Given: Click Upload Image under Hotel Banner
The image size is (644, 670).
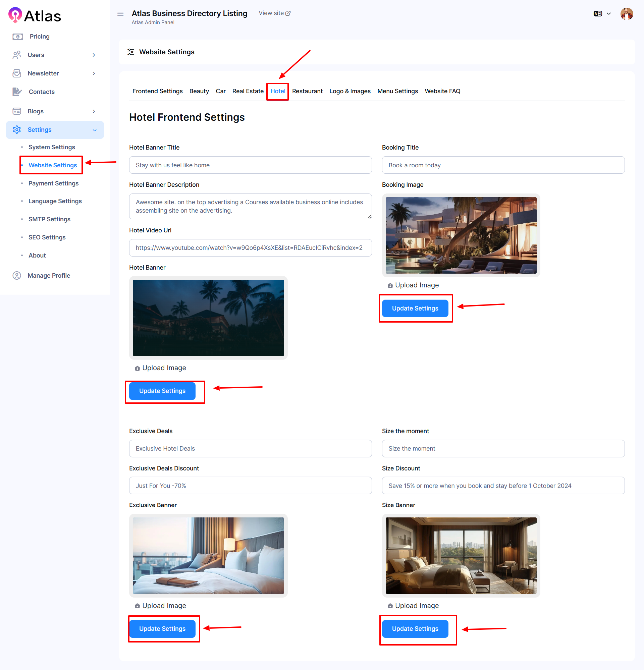Looking at the screenshot, I should [x=161, y=368].
